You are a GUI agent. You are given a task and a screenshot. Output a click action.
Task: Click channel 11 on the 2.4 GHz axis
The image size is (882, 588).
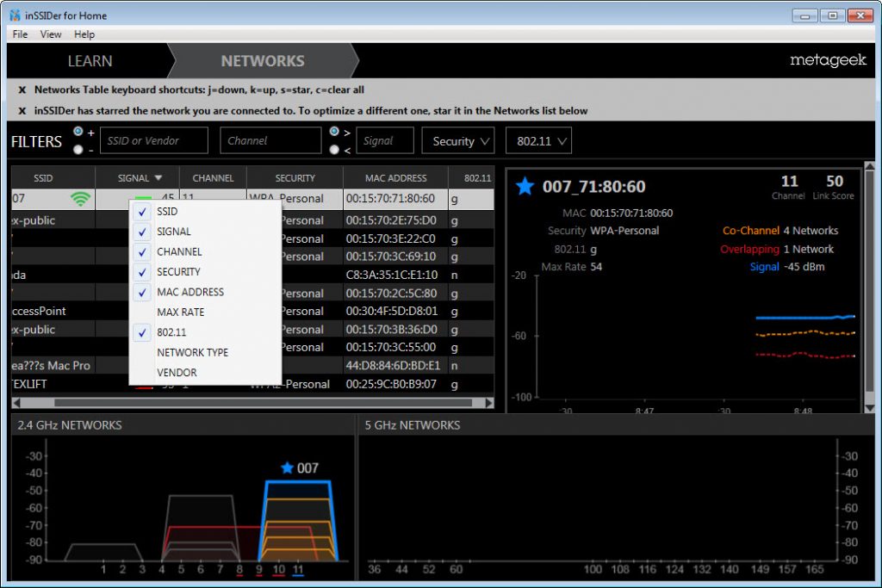298,569
